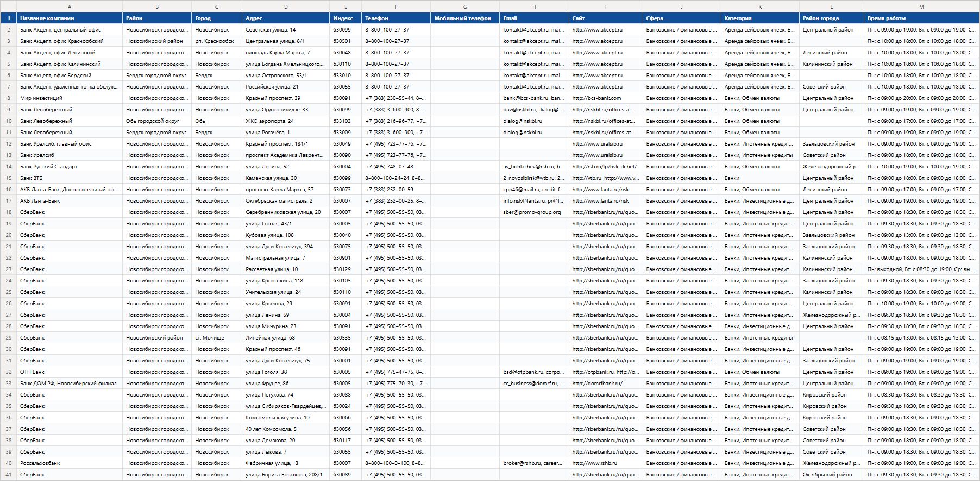Click phone cell '+7 (383) 252–00–59'
The image size is (980, 490).
[396, 190]
